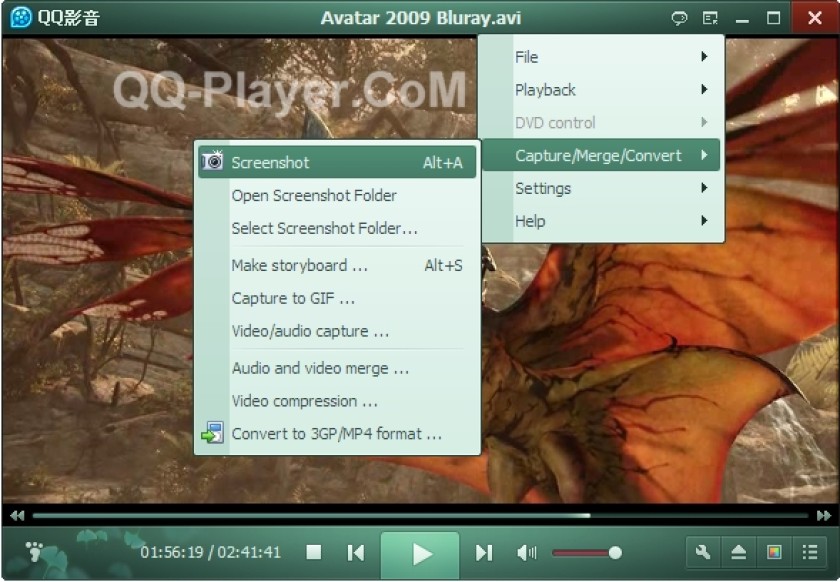Click the camera icon beside Screenshot
Screen dimensions: 840x582
tap(213, 161)
